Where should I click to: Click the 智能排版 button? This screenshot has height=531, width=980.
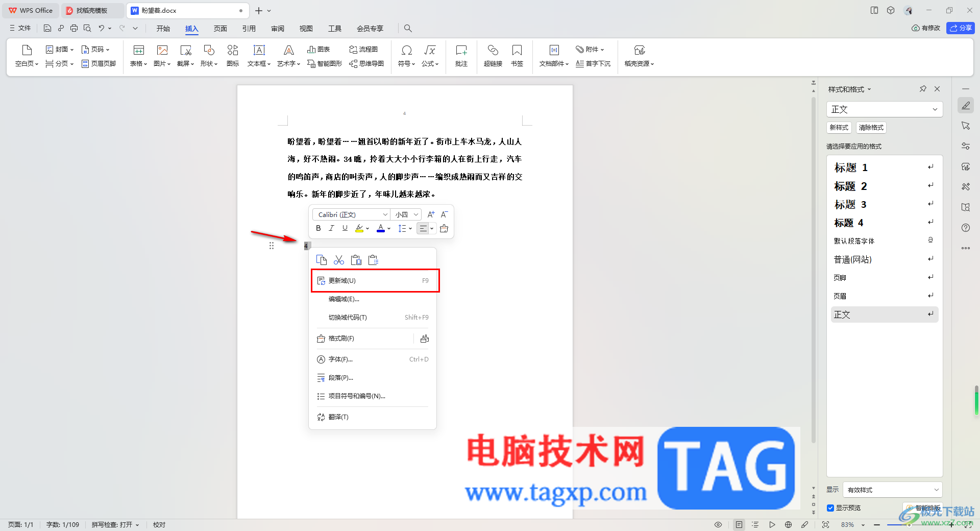click(923, 508)
